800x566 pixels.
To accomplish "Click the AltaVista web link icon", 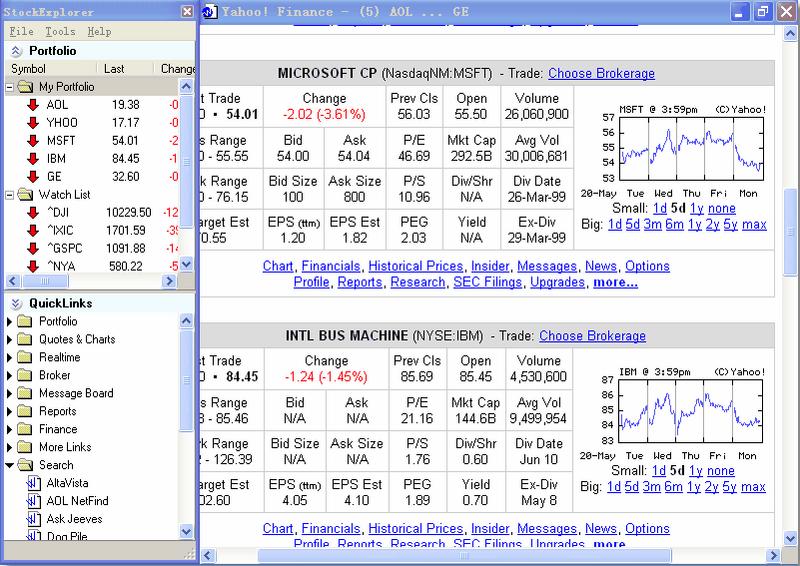I will pos(34,483).
